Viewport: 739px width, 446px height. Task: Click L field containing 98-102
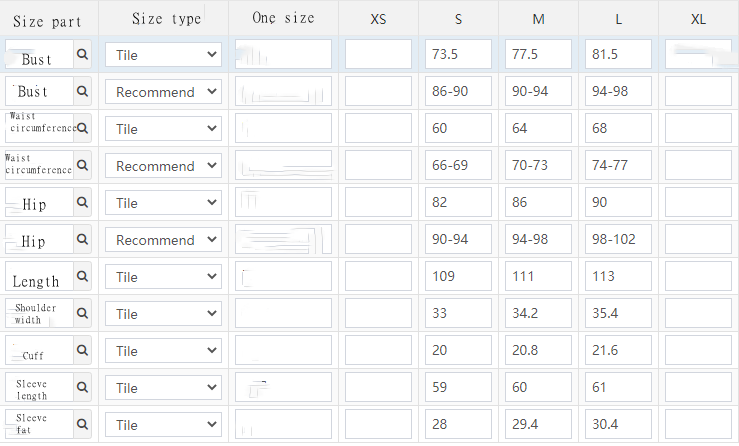pos(618,240)
